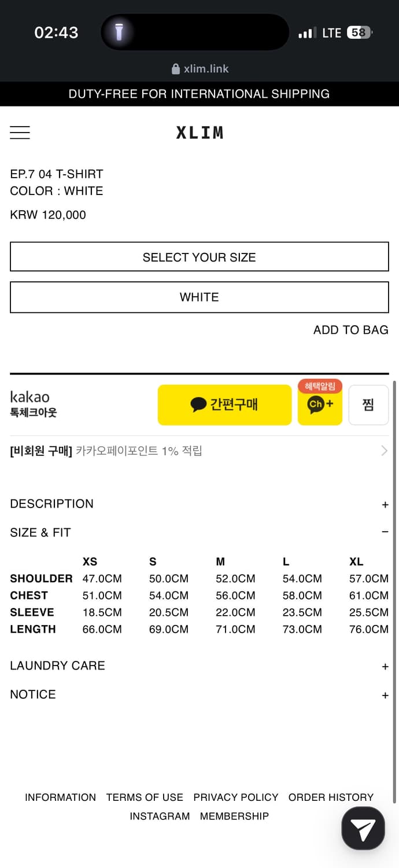
Task: Open the White color selector
Action: pyautogui.click(x=199, y=297)
